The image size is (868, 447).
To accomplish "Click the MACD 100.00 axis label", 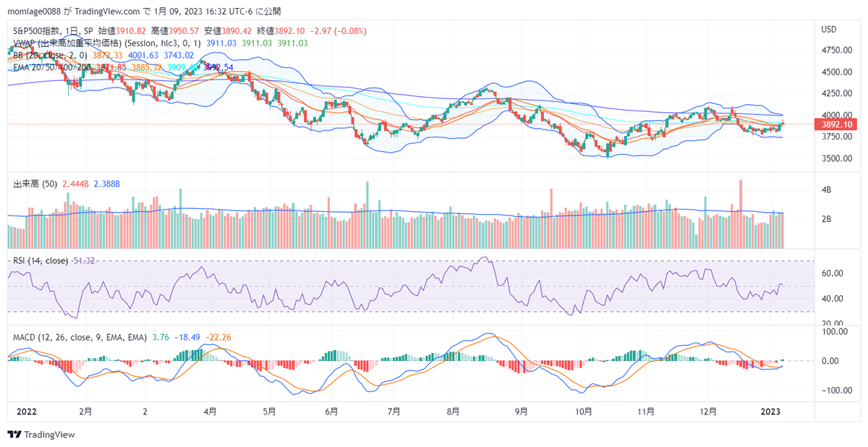I will pyautogui.click(x=835, y=331).
